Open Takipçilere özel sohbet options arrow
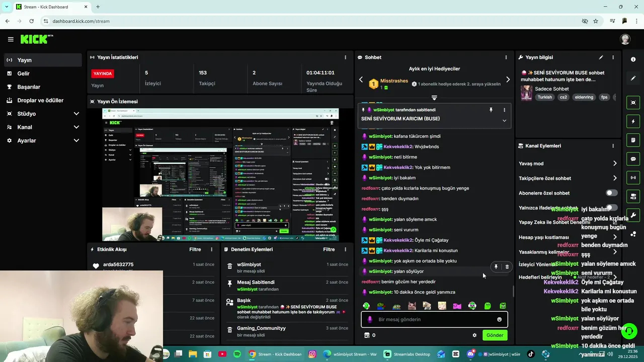 tap(614, 178)
